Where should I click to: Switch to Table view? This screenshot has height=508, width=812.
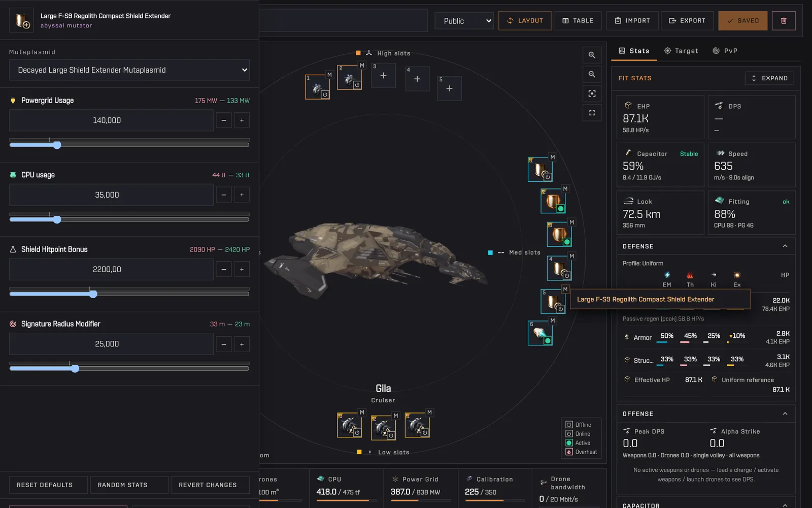(x=578, y=21)
